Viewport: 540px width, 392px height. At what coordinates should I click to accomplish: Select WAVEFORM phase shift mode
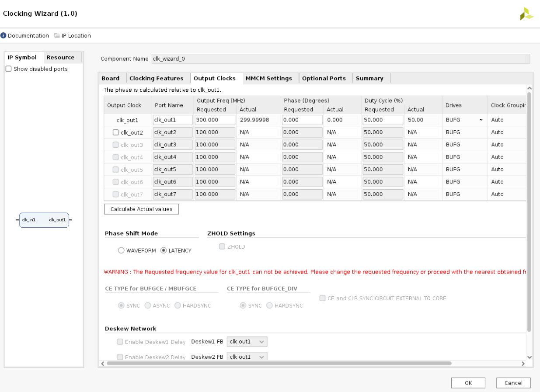(x=121, y=250)
